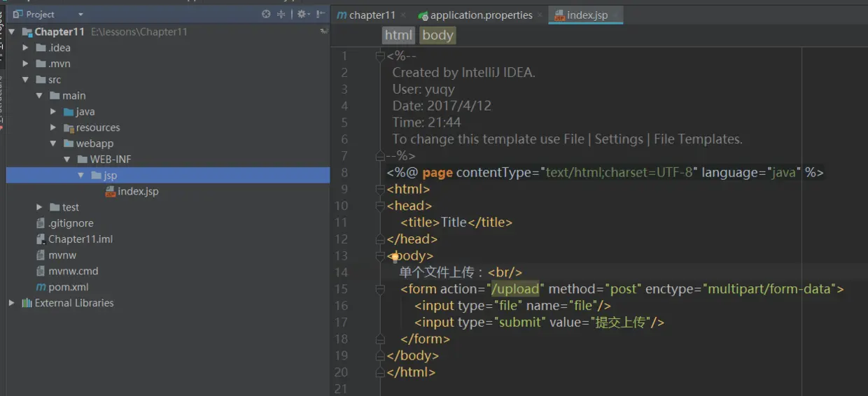Viewport: 868px width, 396px height.
Task: Collapse the webapp folder
Action: (54, 143)
